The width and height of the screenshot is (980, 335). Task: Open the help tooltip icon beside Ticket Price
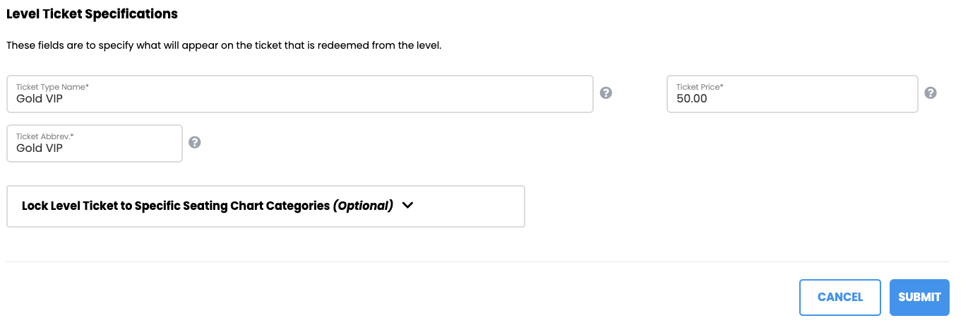tap(931, 93)
